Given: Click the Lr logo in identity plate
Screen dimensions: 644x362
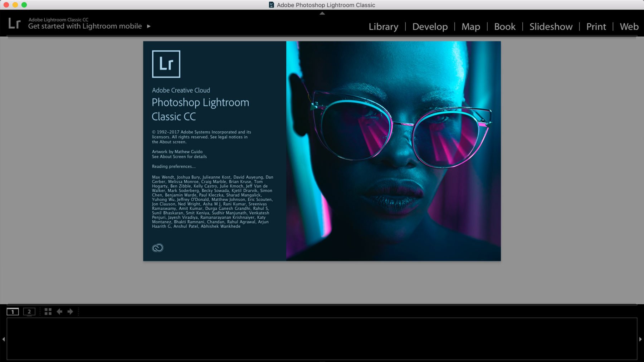Looking at the screenshot, I should tap(14, 24).
